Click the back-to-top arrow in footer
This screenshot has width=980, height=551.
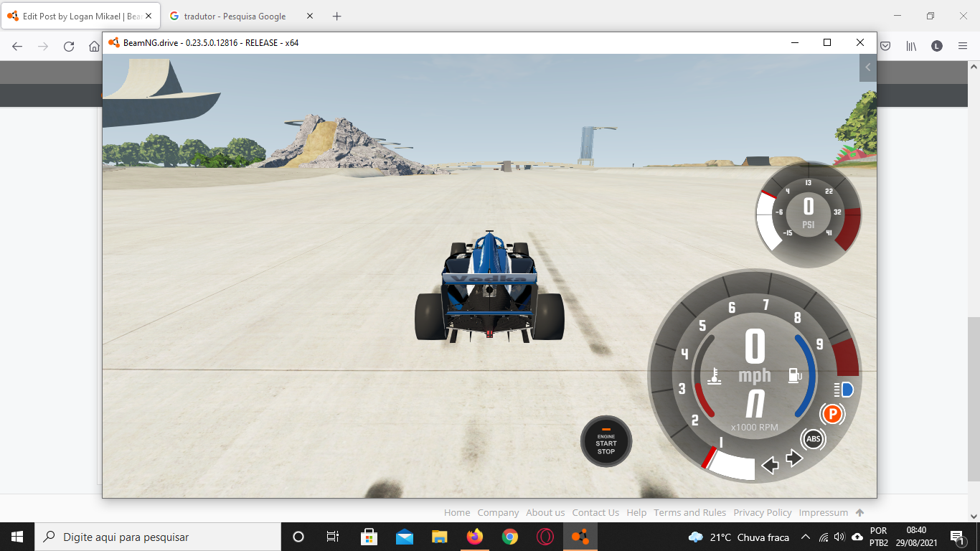point(860,512)
